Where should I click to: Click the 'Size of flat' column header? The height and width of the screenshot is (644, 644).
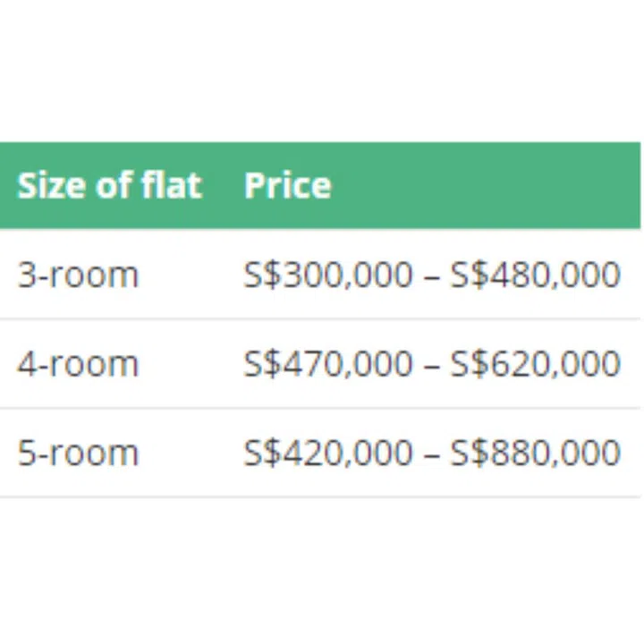click(x=109, y=186)
